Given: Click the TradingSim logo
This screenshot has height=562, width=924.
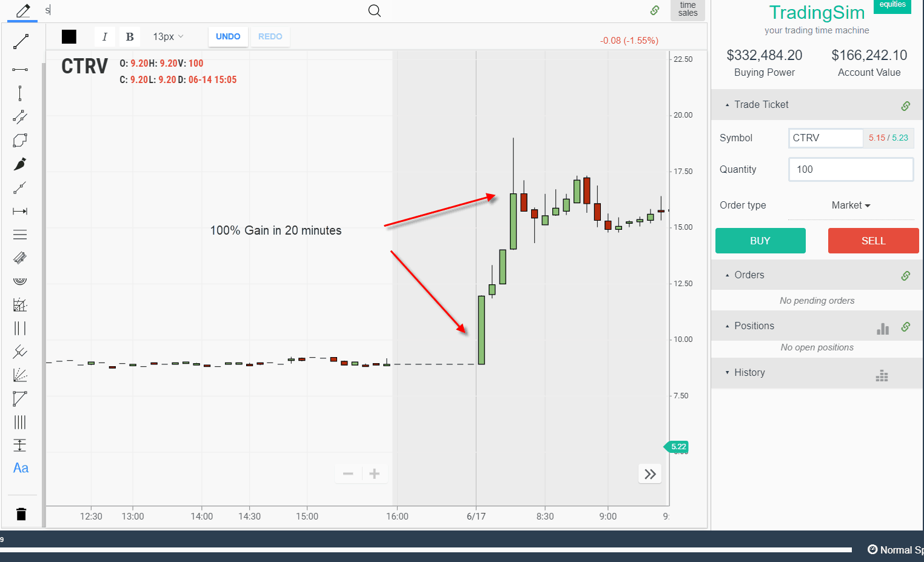Looking at the screenshot, I should click(x=817, y=13).
